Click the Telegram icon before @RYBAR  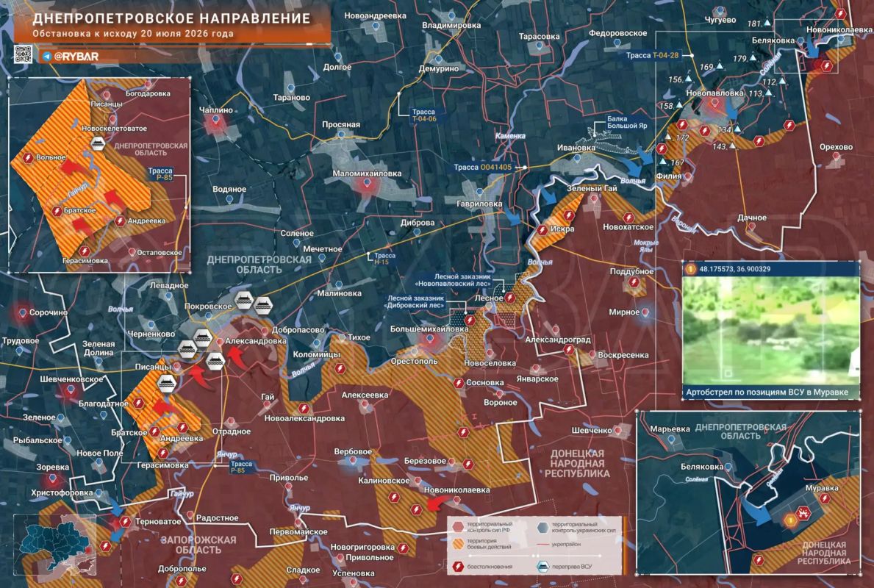[47, 57]
